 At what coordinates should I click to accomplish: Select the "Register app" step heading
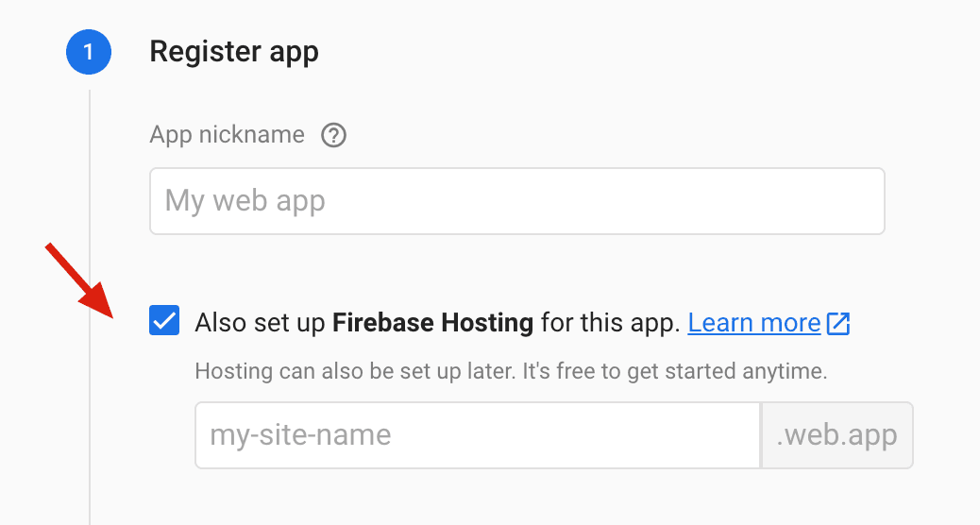[x=234, y=52]
